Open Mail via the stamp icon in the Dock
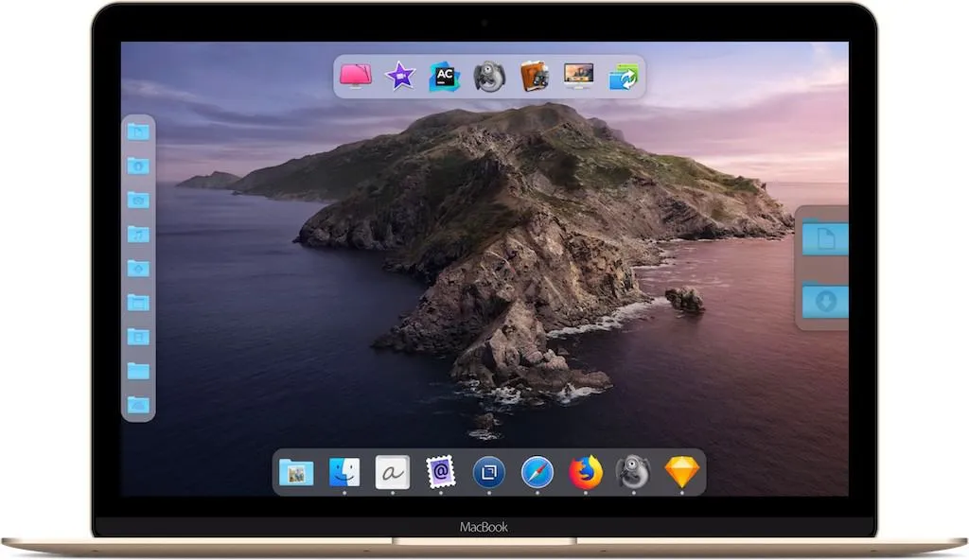Viewport: 969px width, 560px height. coord(440,470)
